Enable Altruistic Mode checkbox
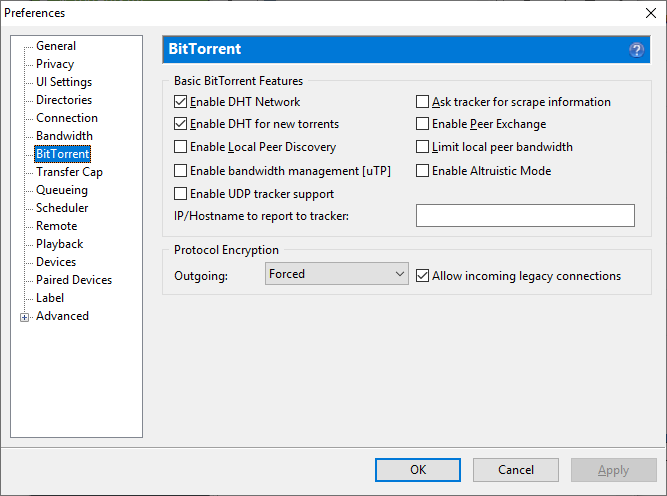Screen dimensions: 667x496 (422, 171)
